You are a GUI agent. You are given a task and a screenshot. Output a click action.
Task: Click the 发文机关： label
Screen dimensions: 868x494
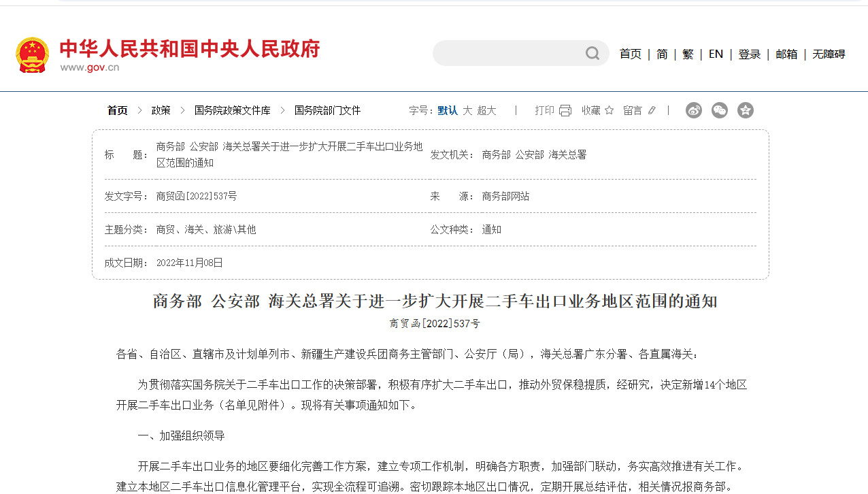pyautogui.click(x=452, y=154)
